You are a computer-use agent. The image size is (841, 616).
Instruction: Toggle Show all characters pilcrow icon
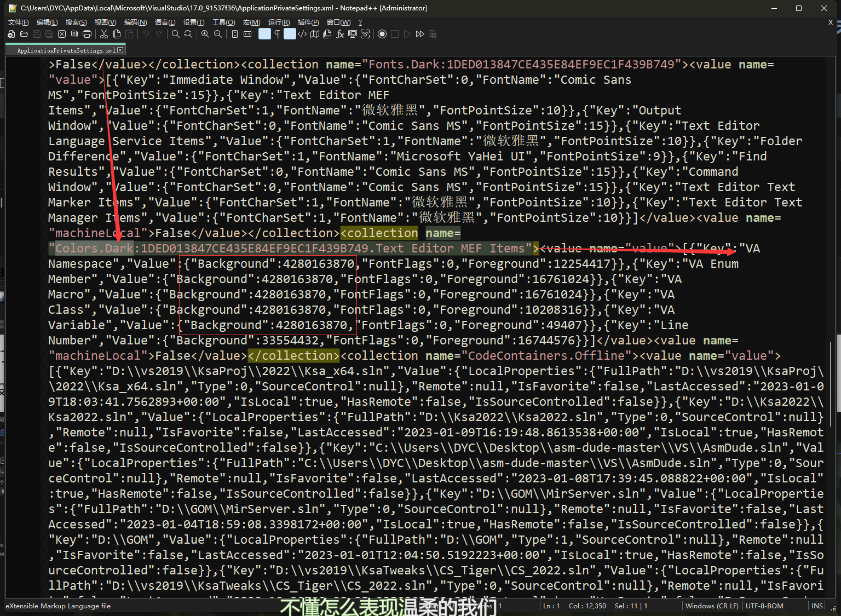tap(277, 34)
